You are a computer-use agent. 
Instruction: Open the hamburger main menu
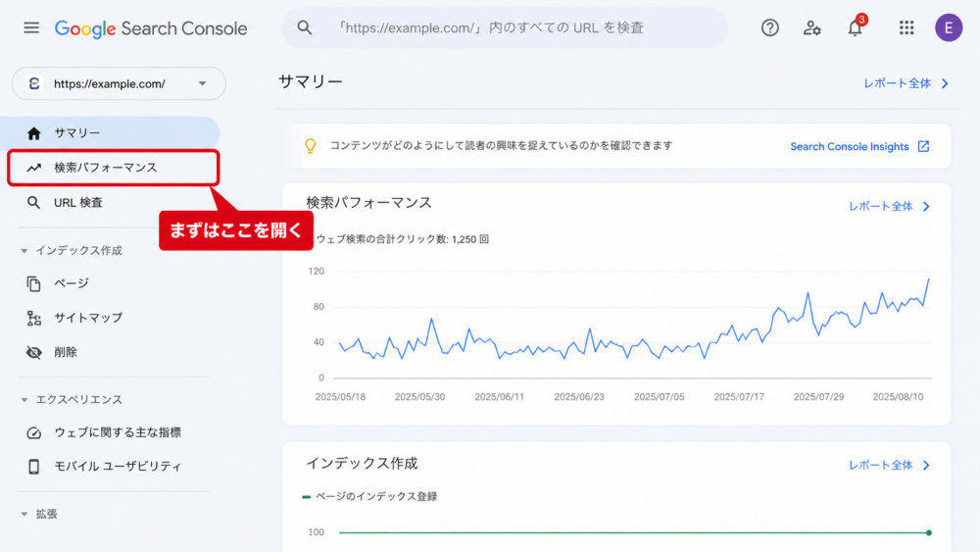(x=31, y=28)
